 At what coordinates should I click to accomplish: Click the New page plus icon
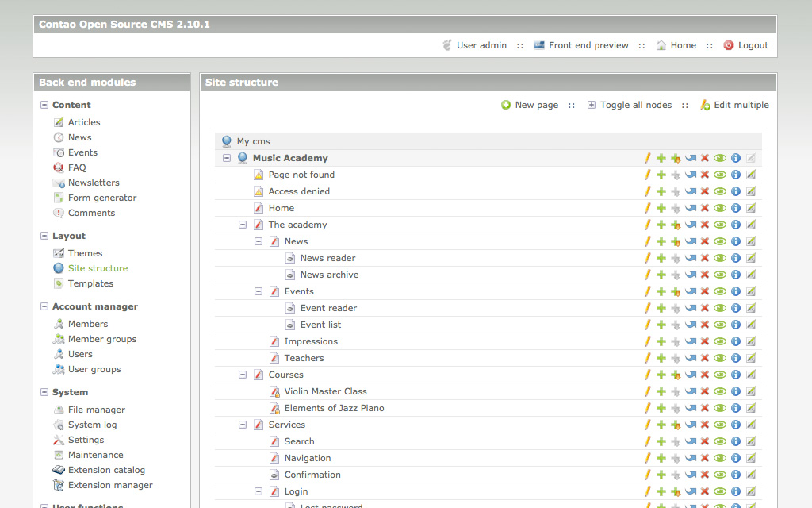506,105
